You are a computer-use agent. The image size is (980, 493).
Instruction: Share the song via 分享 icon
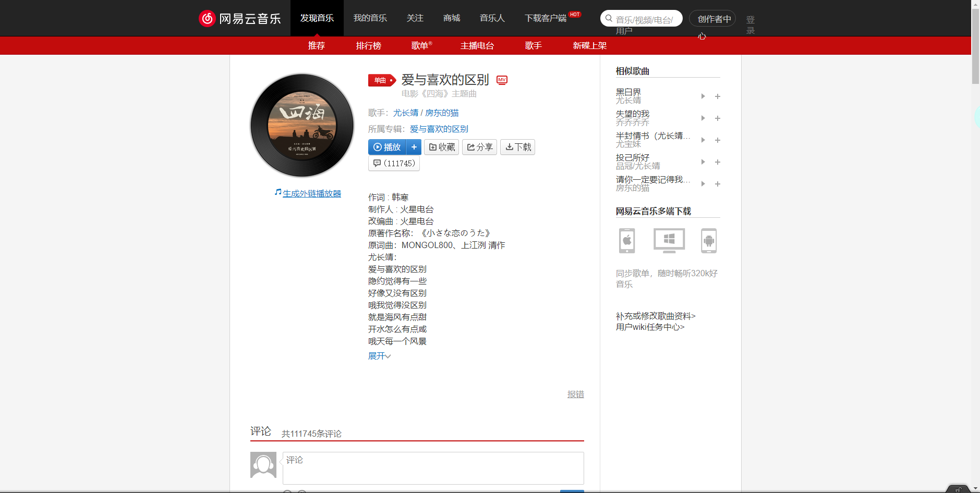coord(479,147)
